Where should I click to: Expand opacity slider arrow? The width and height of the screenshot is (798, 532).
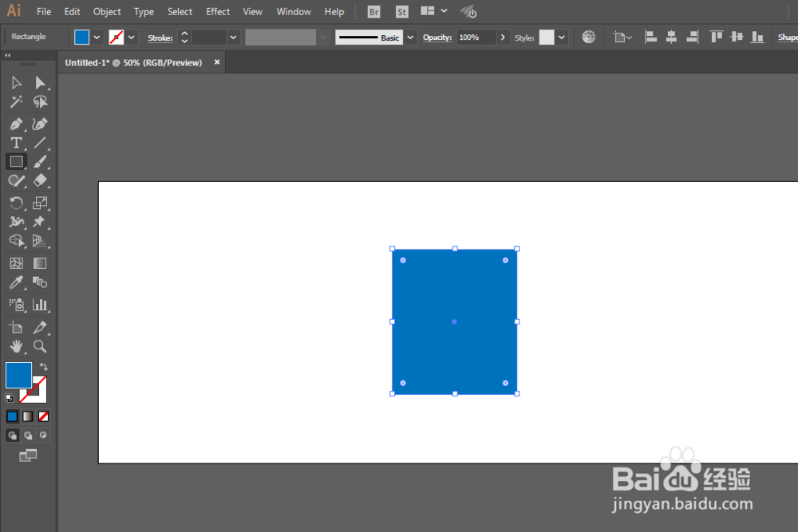[503, 37]
